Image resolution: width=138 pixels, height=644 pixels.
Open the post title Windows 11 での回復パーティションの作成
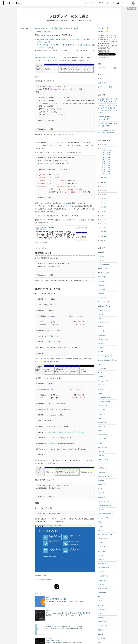56,29
